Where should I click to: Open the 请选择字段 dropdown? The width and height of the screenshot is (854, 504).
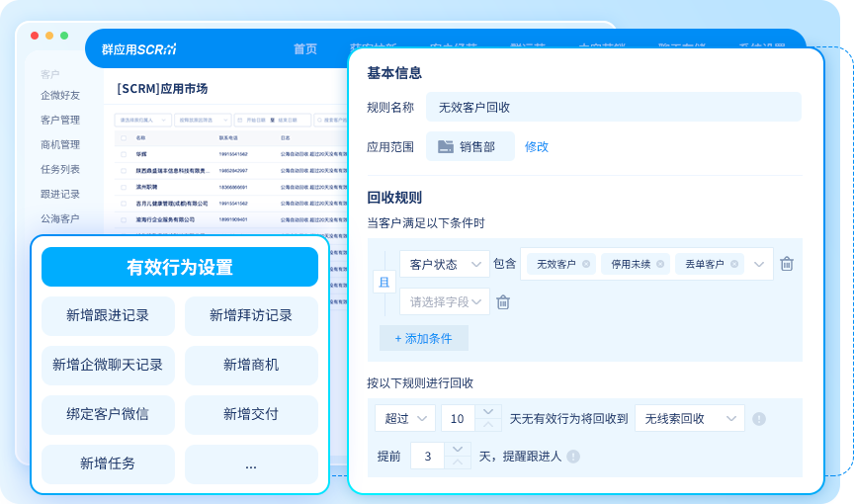click(x=445, y=301)
